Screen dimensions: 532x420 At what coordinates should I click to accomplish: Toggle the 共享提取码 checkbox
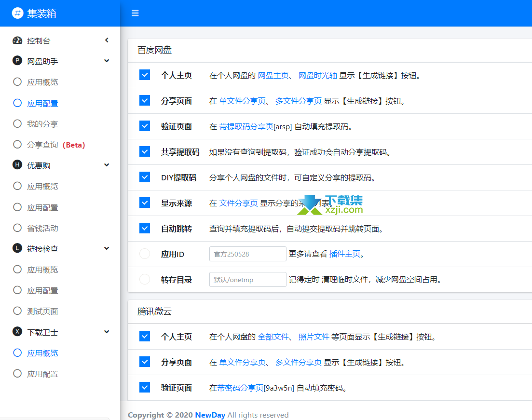(x=145, y=151)
